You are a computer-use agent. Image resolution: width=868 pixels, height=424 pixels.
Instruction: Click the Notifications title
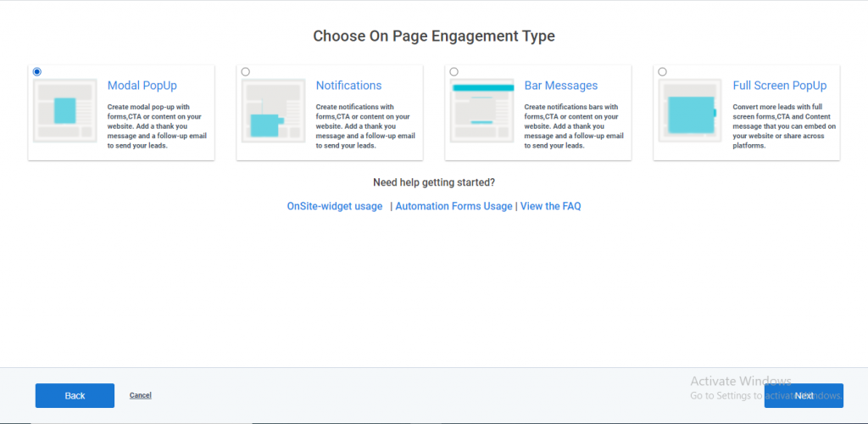[x=348, y=86]
